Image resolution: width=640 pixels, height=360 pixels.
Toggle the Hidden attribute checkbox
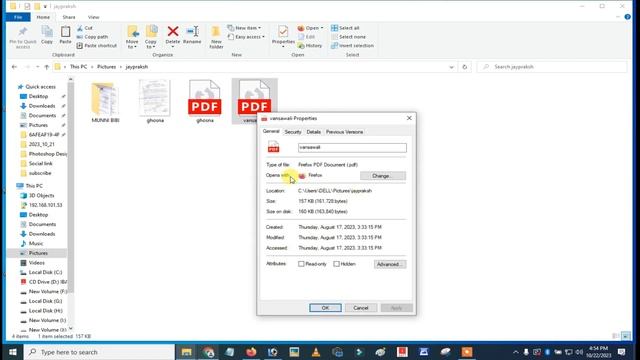click(x=336, y=264)
